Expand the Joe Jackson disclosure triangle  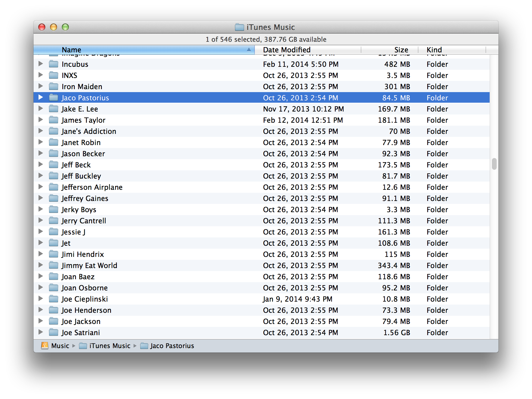[x=41, y=321]
